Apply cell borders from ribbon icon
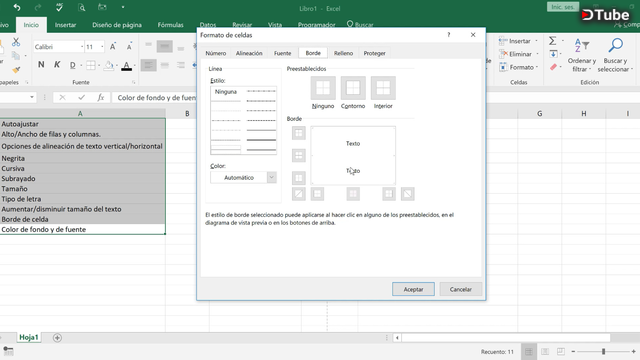 [91, 65]
